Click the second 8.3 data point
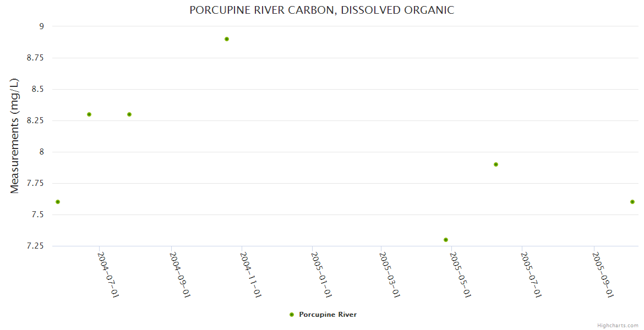The height and width of the screenshot is (330, 644). (x=129, y=114)
